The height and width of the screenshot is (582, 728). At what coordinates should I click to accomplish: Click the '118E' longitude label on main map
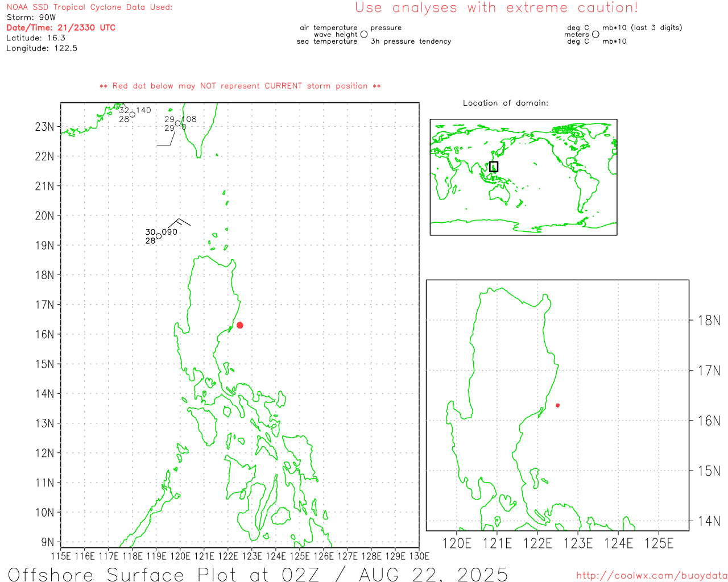[x=133, y=556]
